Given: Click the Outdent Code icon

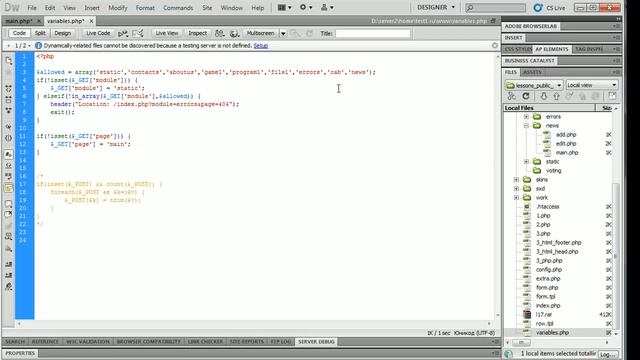Looking at the screenshot, I should point(9,275).
